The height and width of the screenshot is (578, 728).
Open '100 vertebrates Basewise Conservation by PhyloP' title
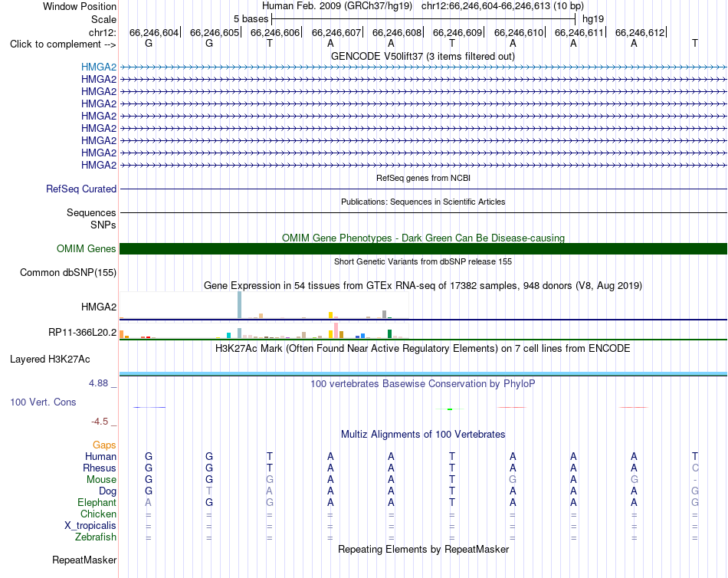[x=423, y=384]
